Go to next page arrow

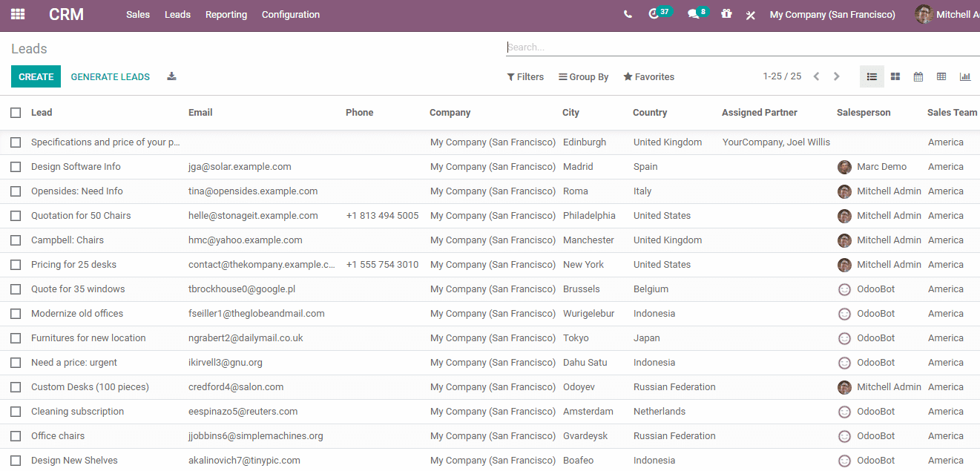[x=837, y=76]
